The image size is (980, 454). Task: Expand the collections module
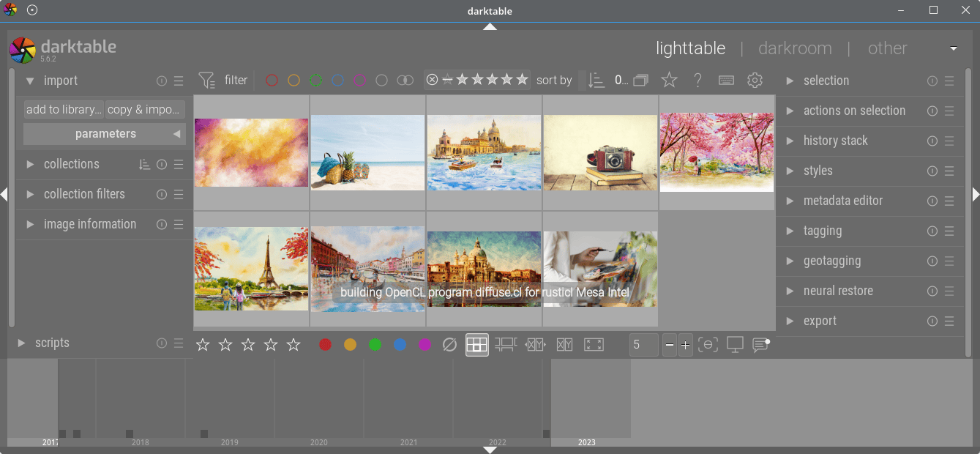30,165
